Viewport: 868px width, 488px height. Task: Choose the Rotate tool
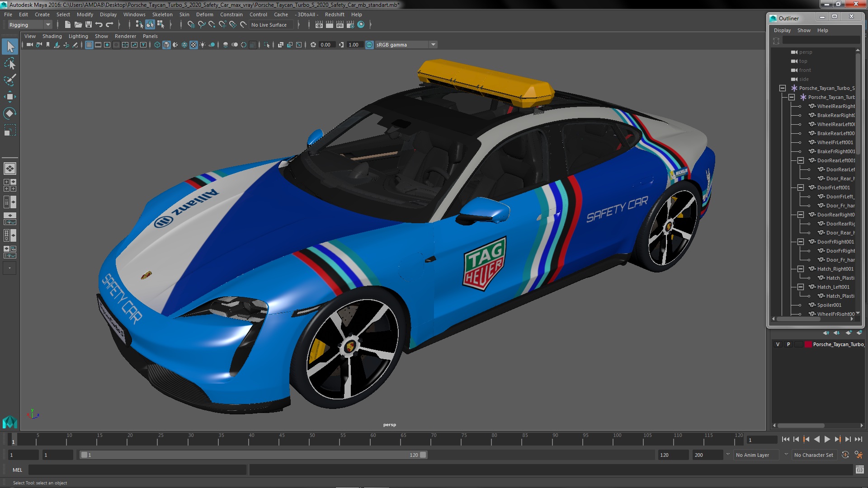pyautogui.click(x=10, y=113)
